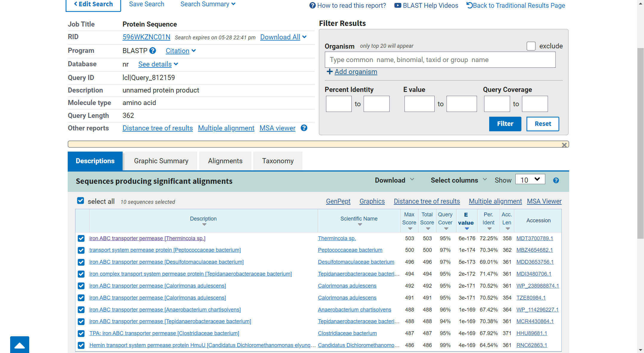644x353 pixels.
Task: Open accession RNC62863.1
Action: click(x=532, y=345)
